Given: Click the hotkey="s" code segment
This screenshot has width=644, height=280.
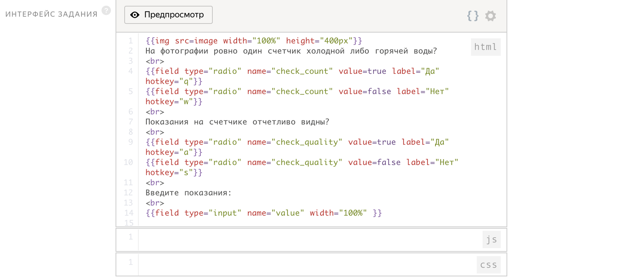Looking at the screenshot, I should click(x=174, y=173).
